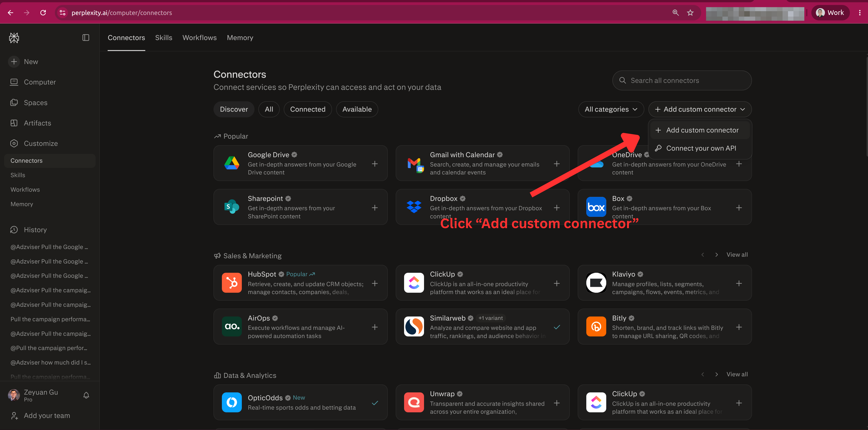Add the Klaviyo connector plus
Image resolution: width=868 pixels, height=430 pixels.
click(x=739, y=283)
